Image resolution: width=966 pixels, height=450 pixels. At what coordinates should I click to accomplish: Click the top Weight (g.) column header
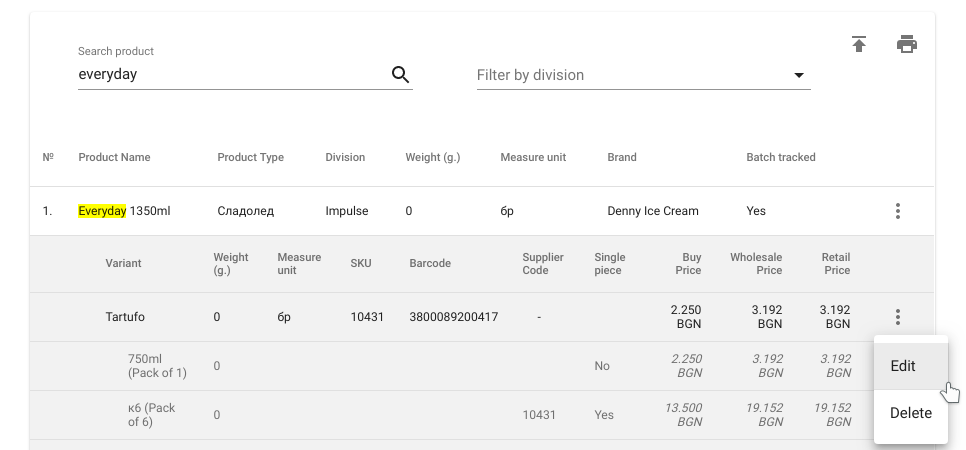(432, 157)
